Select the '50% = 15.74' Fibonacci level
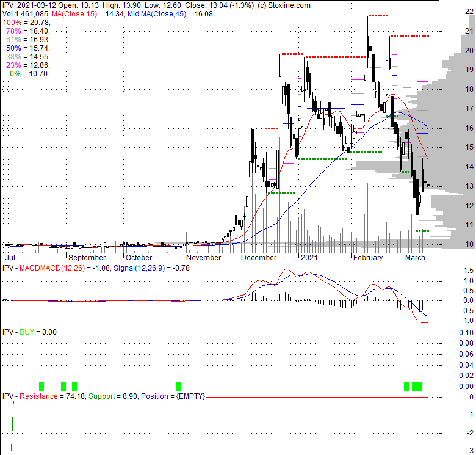476x455 pixels. pyautogui.click(x=27, y=48)
